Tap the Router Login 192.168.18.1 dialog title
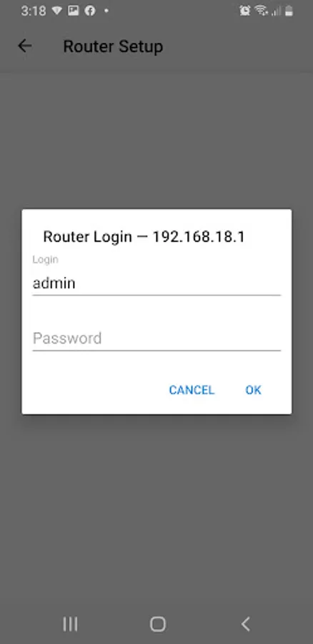 pyautogui.click(x=144, y=237)
